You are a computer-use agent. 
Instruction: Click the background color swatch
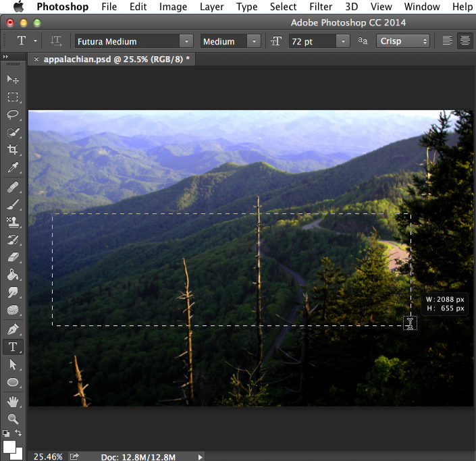pyautogui.click(x=18, y=454)
